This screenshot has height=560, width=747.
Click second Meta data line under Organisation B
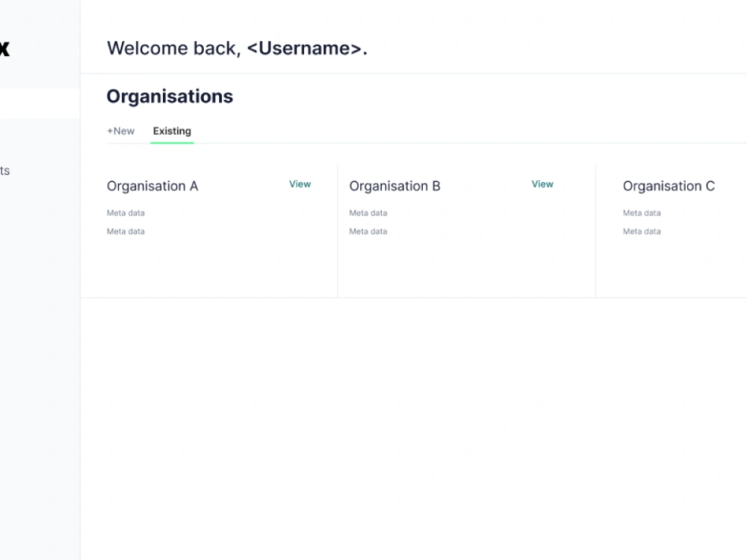(x=368, y=231)
